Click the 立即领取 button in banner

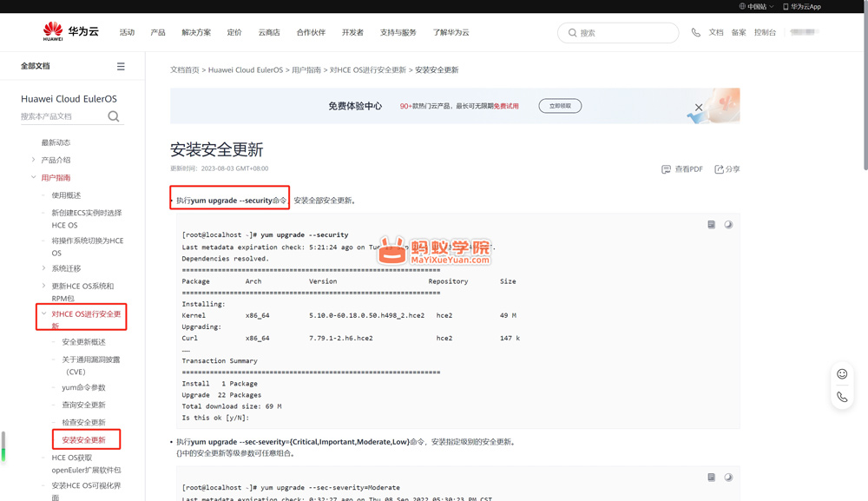560,106
